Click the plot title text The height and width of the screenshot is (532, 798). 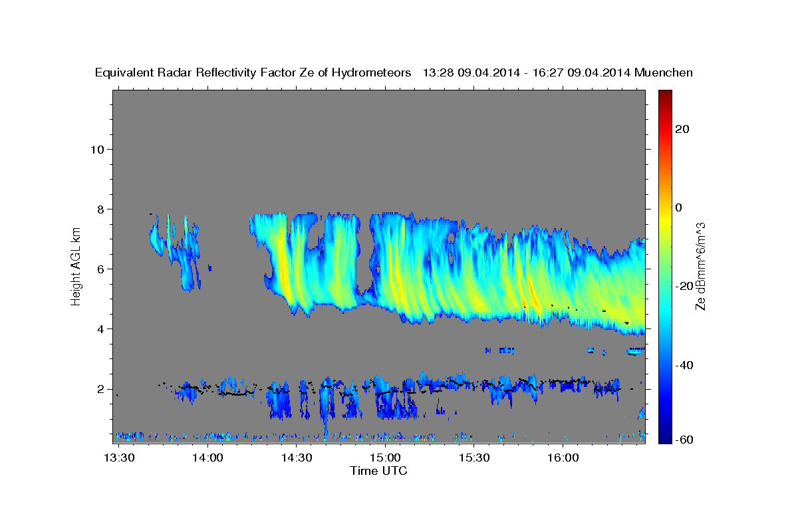394,72
